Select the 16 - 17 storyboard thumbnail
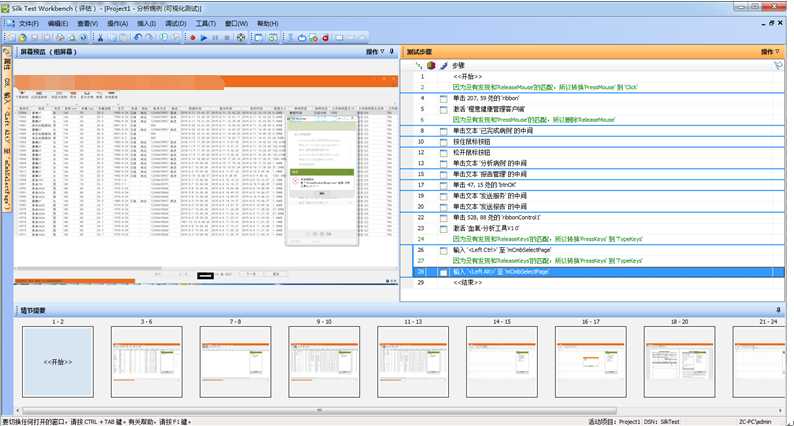 (x=590, y=362)
